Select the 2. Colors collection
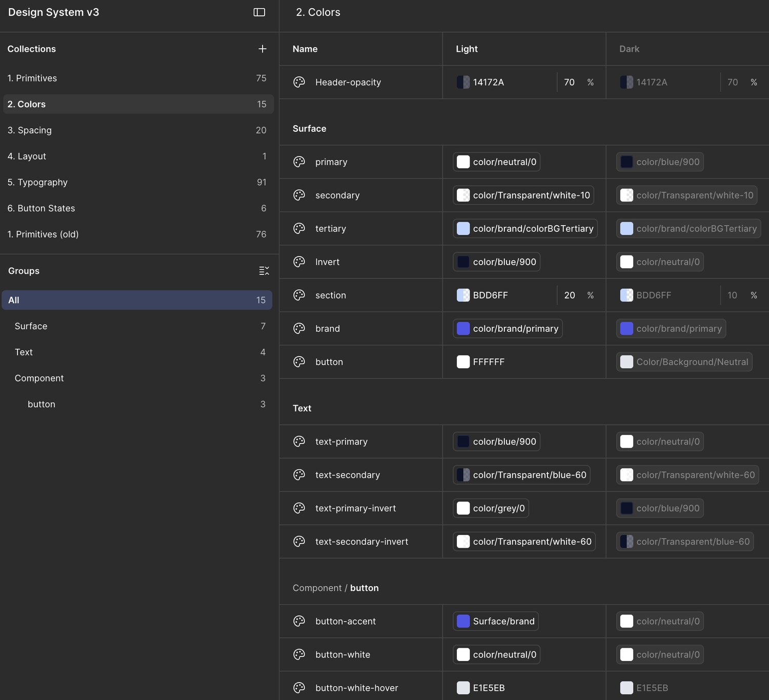Image resolution: width=769 pixels, height=700 pixels. 138,104
